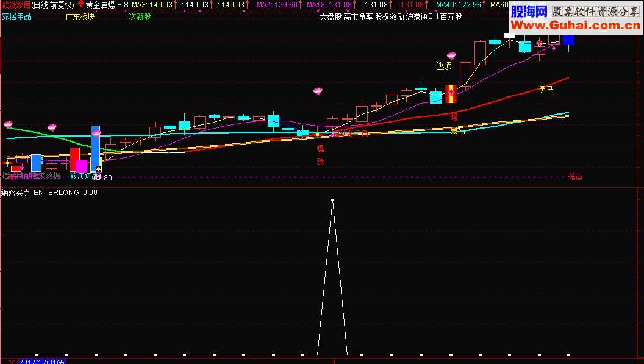Open the 广东板块 region tag
The height and width of the screenshot is (364, 644).
click(x=80, y=17)
